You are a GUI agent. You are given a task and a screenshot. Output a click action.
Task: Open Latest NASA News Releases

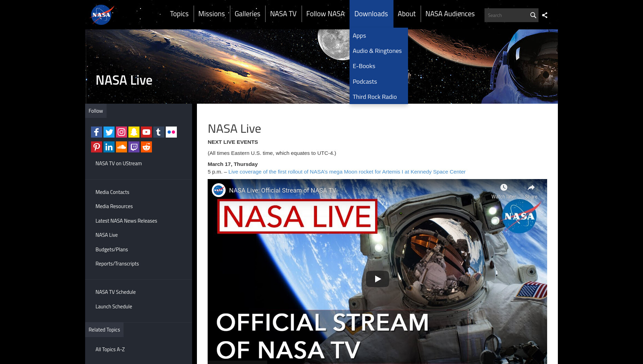[x=126, y=221]
